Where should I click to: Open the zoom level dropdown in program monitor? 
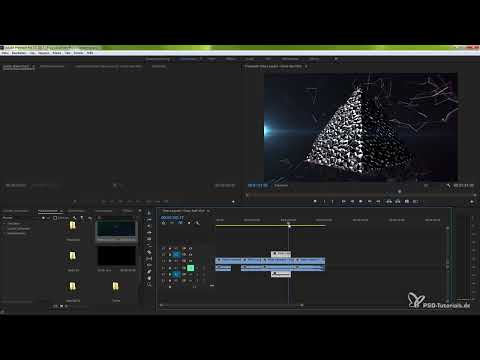coord(281,185)
